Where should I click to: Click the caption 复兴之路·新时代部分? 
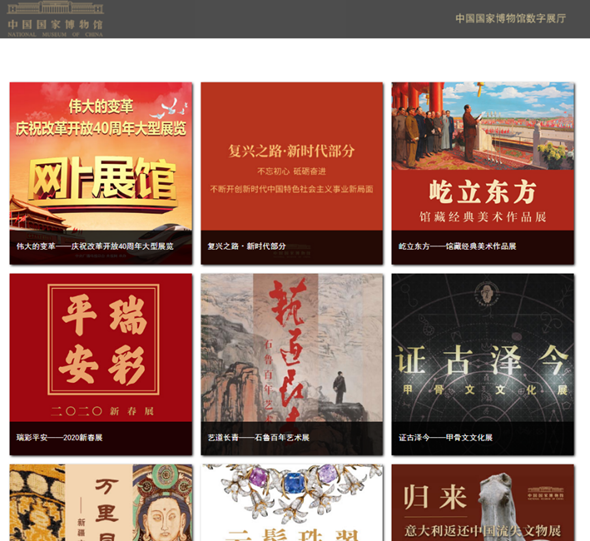pos(246,246)
